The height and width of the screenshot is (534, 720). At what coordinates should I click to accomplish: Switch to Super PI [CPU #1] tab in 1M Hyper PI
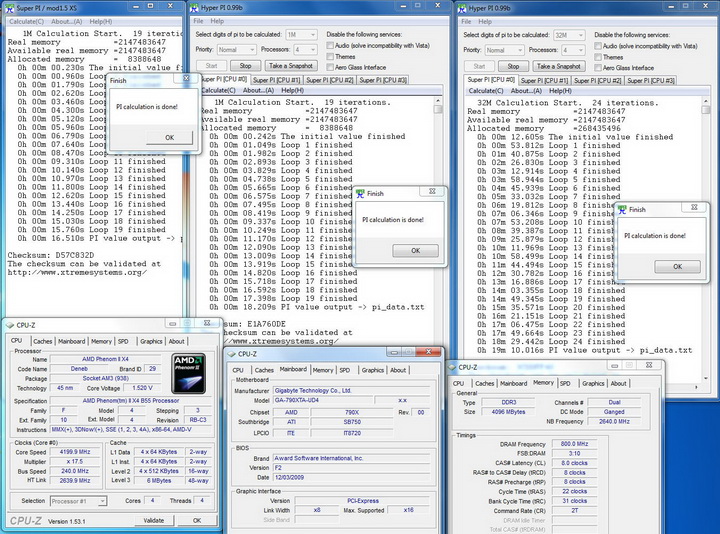click(x=276, y=80)
